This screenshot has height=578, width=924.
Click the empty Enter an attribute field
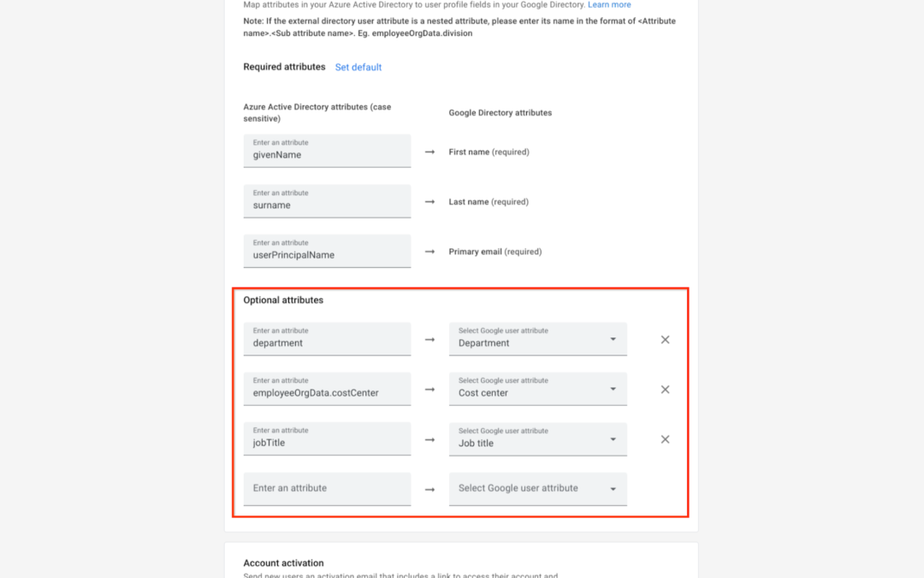[x=327, y=489]
